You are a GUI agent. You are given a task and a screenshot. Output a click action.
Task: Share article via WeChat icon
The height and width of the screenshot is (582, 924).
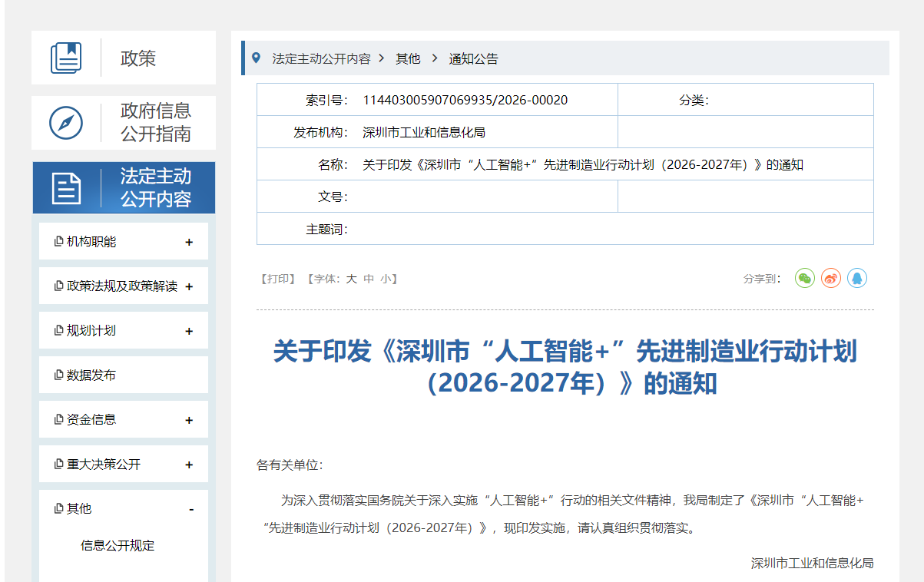tap(804, 278)
